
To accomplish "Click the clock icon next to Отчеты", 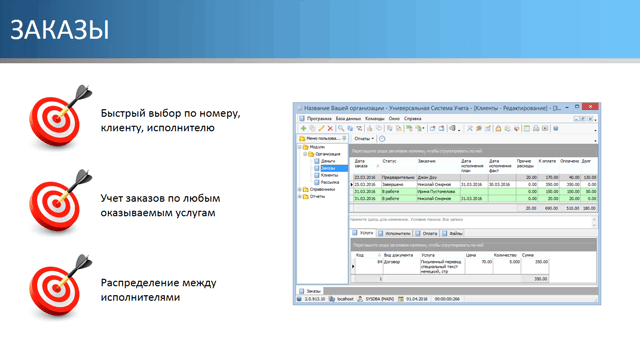I will point(382,139).
